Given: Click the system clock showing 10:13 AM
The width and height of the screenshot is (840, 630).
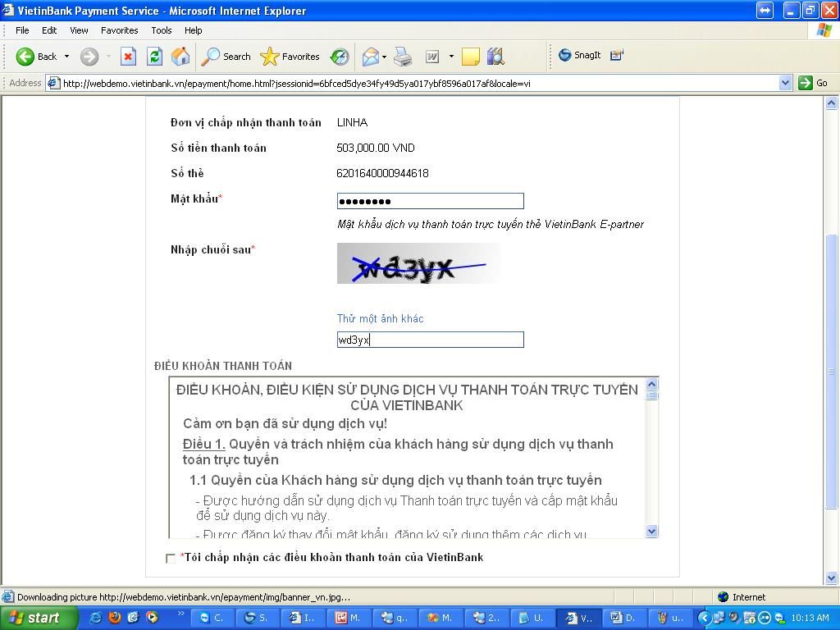Looking at the screenshot, I should click(810, 618).
